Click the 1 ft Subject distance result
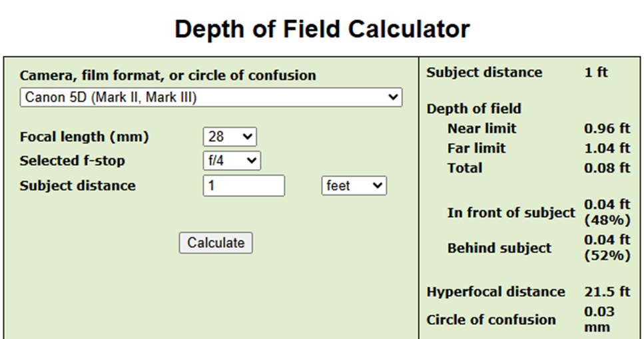 (x=596, y=73)
